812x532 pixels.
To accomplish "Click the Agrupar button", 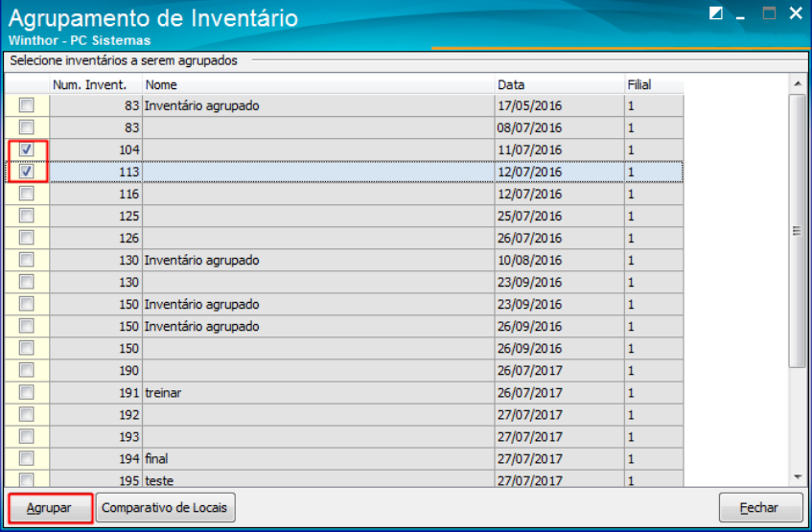I will (x=50, y=508).
